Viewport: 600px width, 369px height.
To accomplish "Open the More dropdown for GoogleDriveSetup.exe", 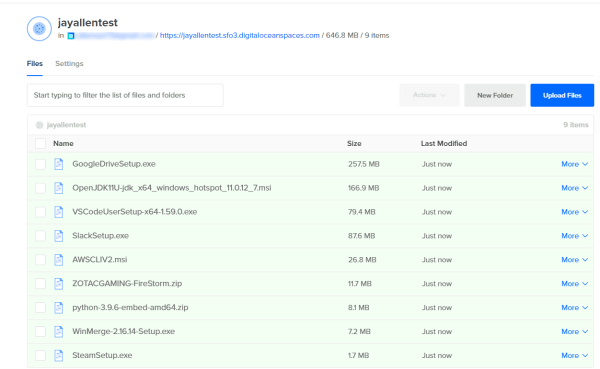I will [574, 164].
